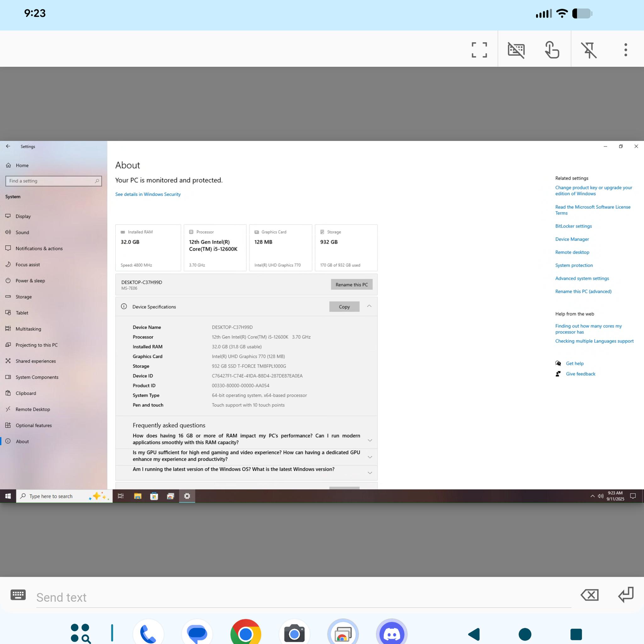644x644 pixels.
Task: Open Microsoft Store from taskbar
Action: [154, 496]
